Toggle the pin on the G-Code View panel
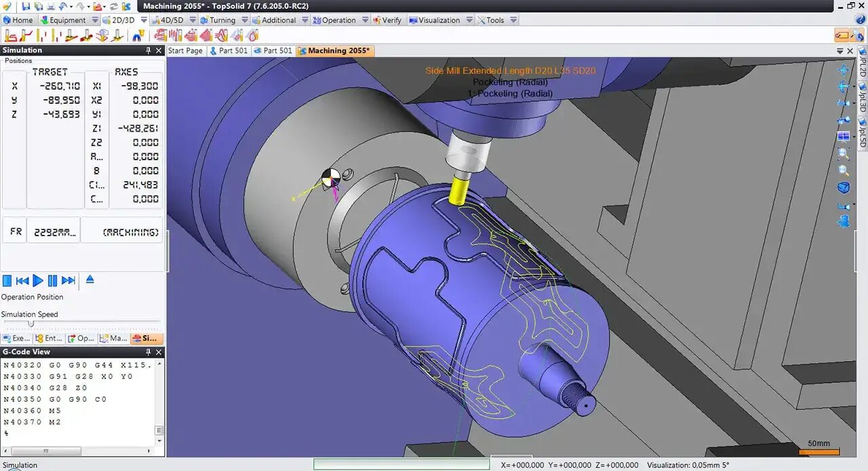Image resolution: width=868 pixels, height=471 pixels. [x=149, y=352]
